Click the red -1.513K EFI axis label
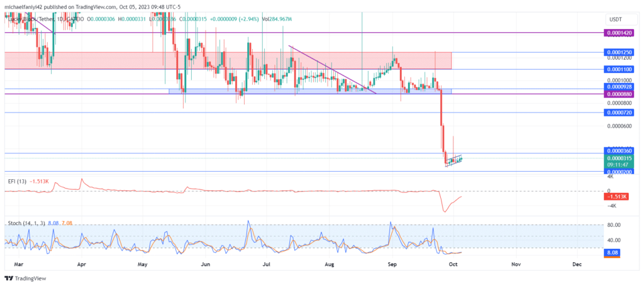644x286 pixels. pyautogui.click(x=615, y=197)
